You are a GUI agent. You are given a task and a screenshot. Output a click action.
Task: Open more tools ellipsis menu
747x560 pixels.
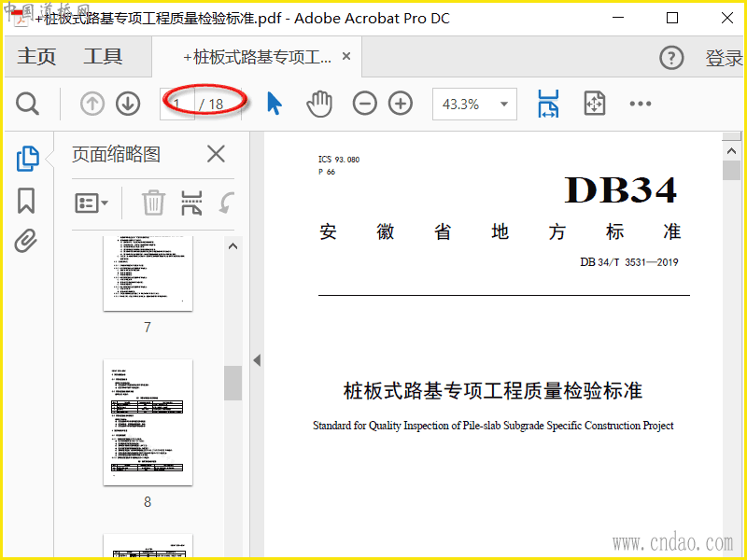click(x=641, y=104)
